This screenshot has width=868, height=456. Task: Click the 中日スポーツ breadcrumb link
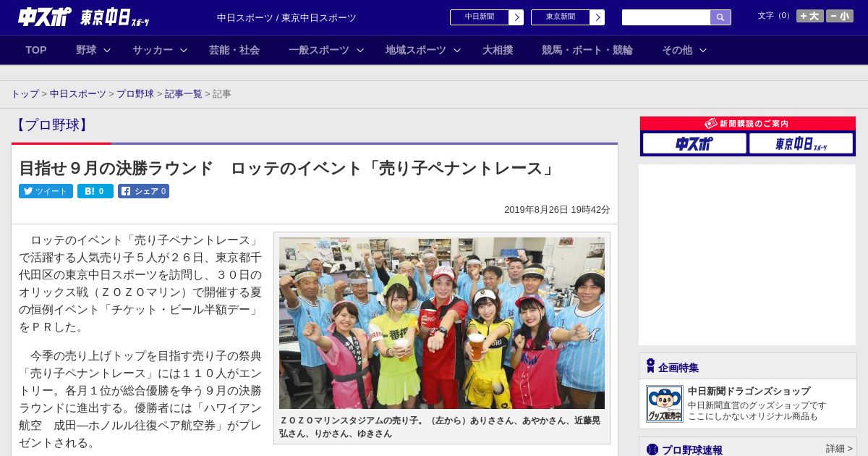(78, 94)
